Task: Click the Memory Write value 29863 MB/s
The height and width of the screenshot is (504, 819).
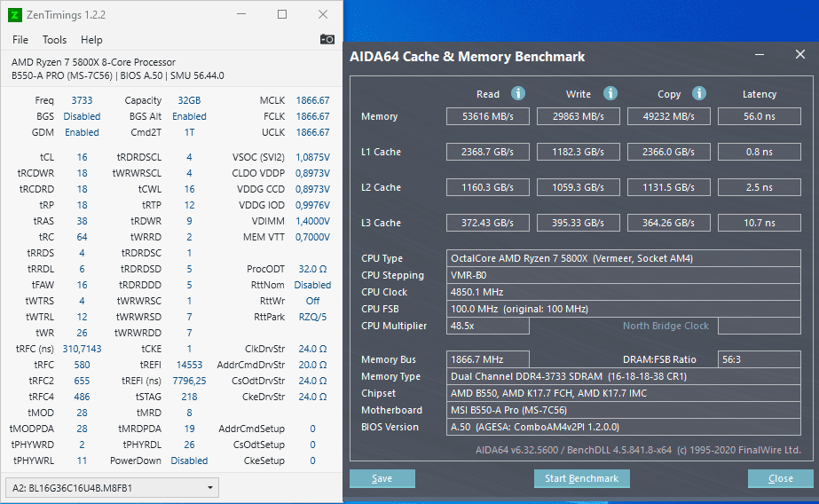Action: [579, 116]
